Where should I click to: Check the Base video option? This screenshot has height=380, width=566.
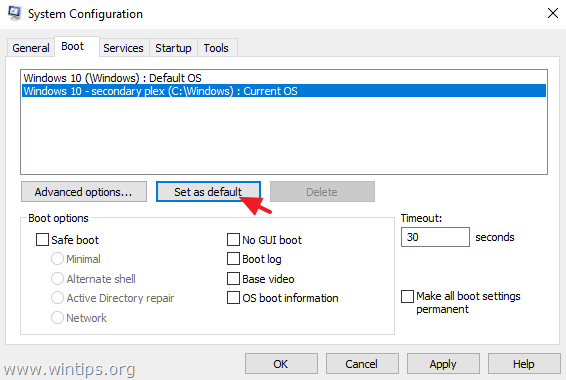tap(233, 279)
